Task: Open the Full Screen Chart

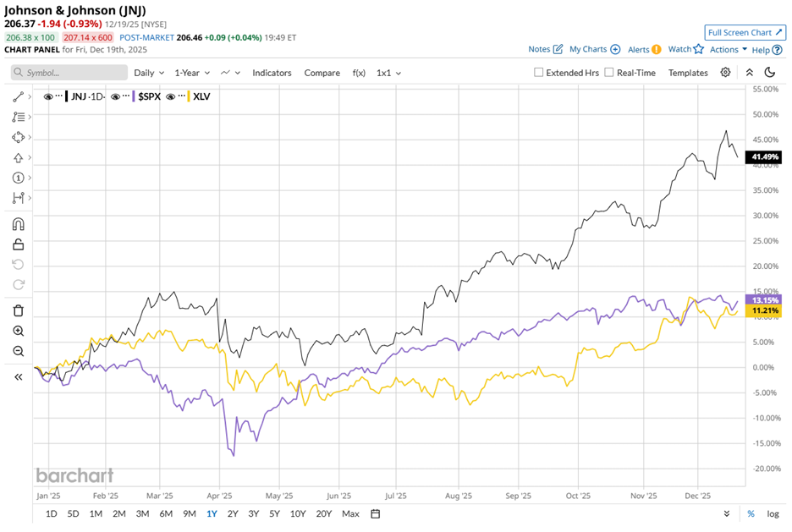Action: [745, 32]
